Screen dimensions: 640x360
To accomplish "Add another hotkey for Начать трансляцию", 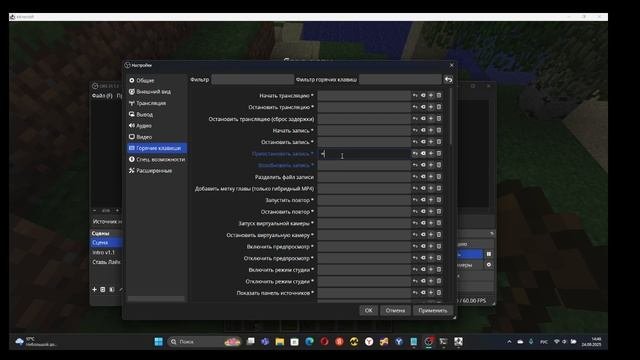I will pyautogui.click(x=431, y=95).
